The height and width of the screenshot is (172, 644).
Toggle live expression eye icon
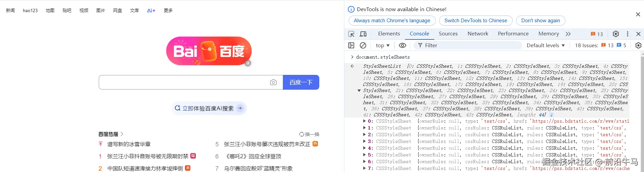tap(402, 45)
